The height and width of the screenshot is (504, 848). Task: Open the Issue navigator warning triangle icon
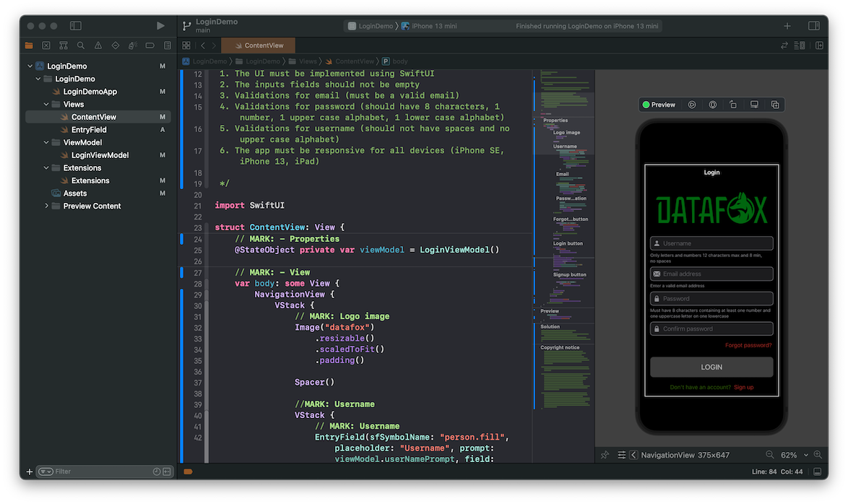pos(98,45)
